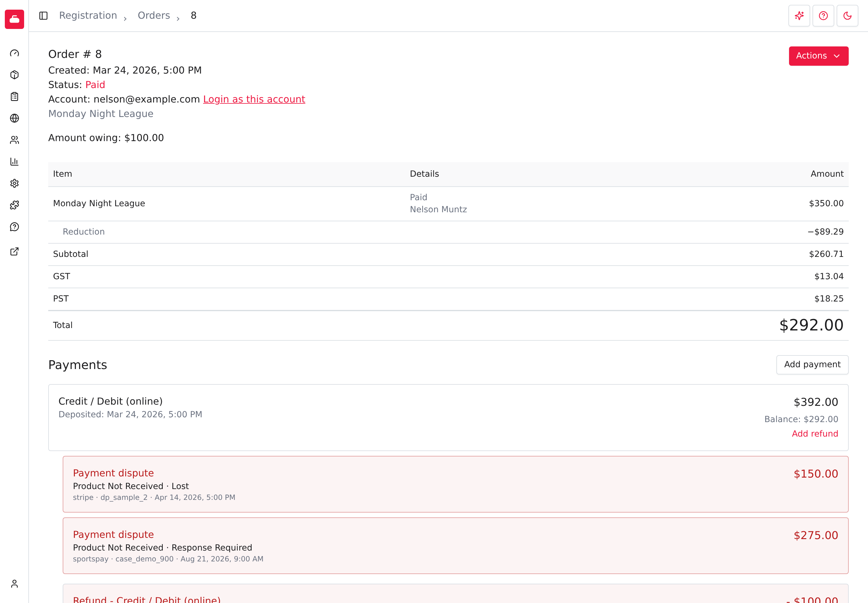Open the people members icon in sidebar
The image size is (868, 603).
click(x=14, y=140)
